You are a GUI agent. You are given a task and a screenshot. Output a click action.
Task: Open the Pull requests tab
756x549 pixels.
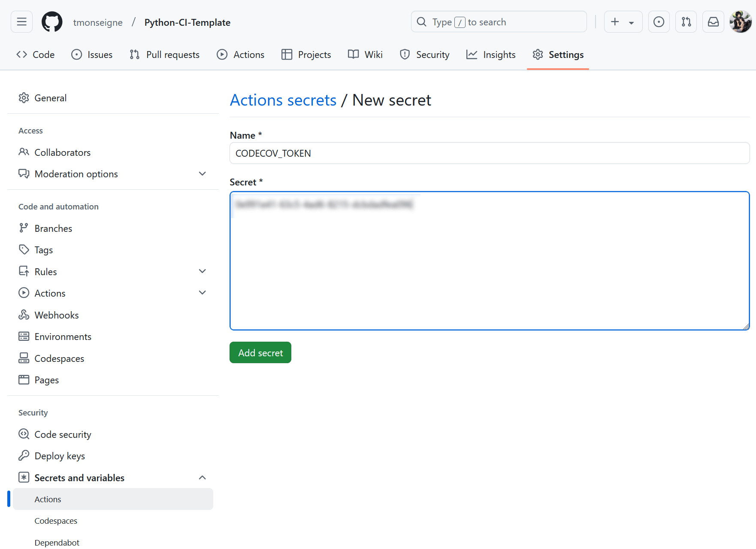[x=165, y=55]
